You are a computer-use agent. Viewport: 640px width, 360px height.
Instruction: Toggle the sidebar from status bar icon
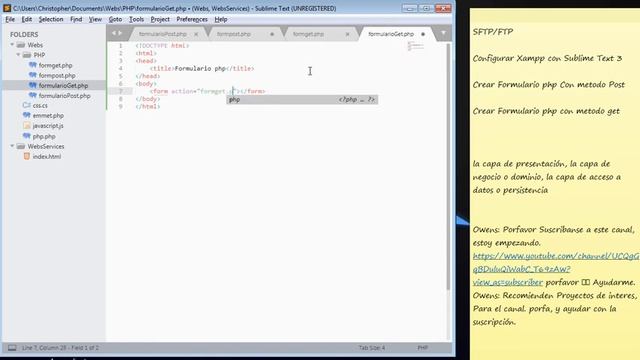[12, 348]
